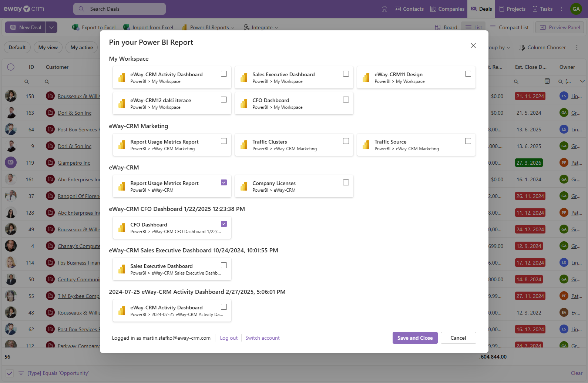Open the Projects module
The width and height of the screenshot is (588, 383).
[x=512, y=9]
